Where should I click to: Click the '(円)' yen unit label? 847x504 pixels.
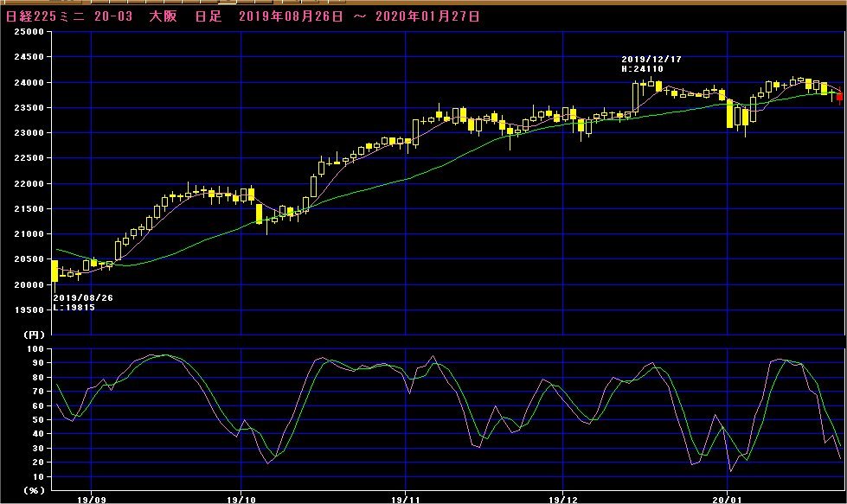34,335
